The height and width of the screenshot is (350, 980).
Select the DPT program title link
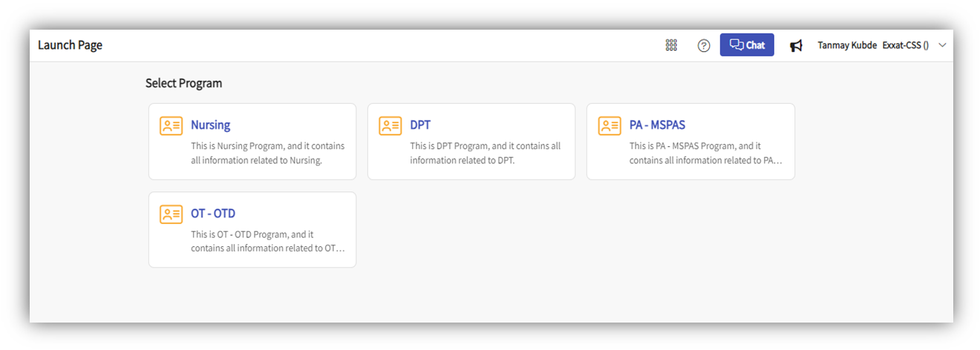coord(420,125)
